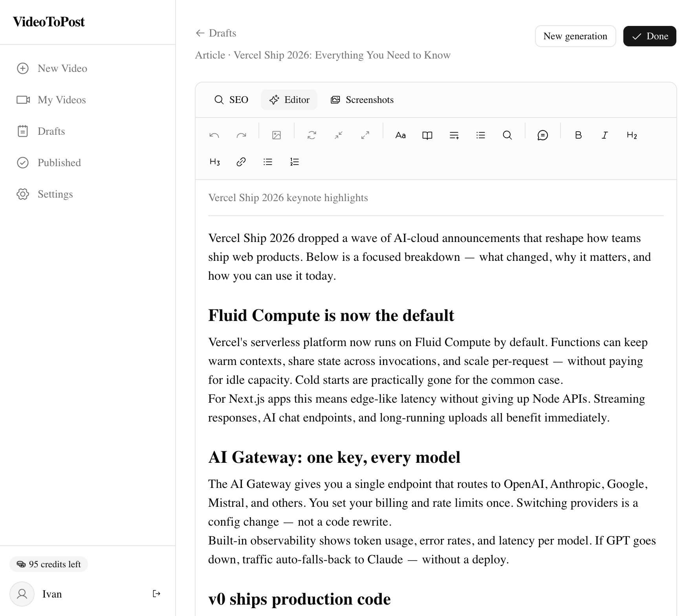Click the New generation button

(x=575, y=36)
